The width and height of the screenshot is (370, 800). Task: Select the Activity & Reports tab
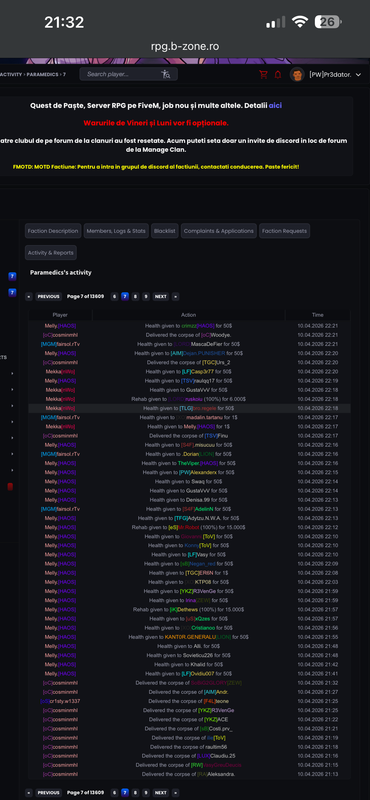click(x=51, y=253)
